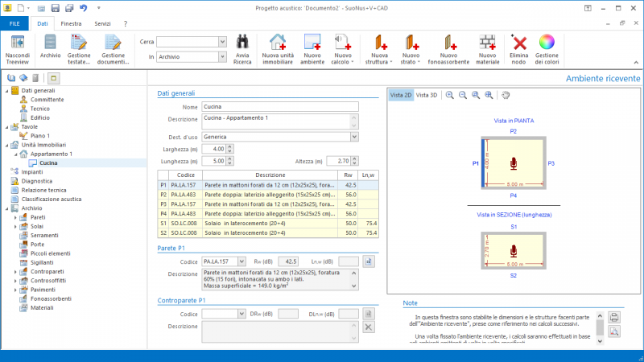
Task: Switch to the Dati ribbon tab
Action: click(x=43, y=24)
